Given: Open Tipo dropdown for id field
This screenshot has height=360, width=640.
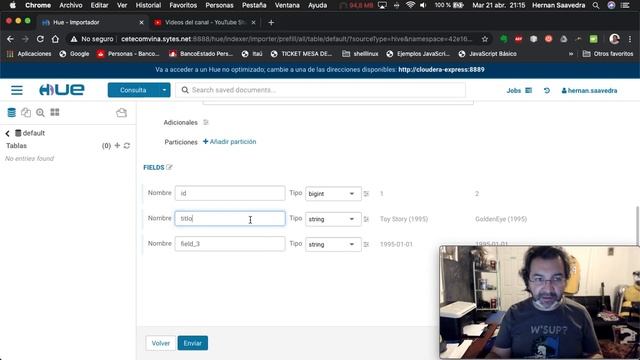Looking at the screenshot, I should [333, 194].
